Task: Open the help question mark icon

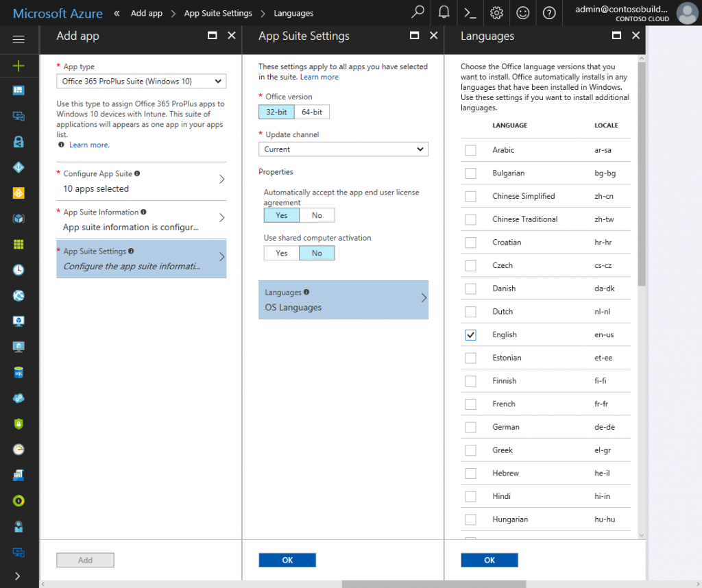Action: pyautogui.click(x=549, y=13)
